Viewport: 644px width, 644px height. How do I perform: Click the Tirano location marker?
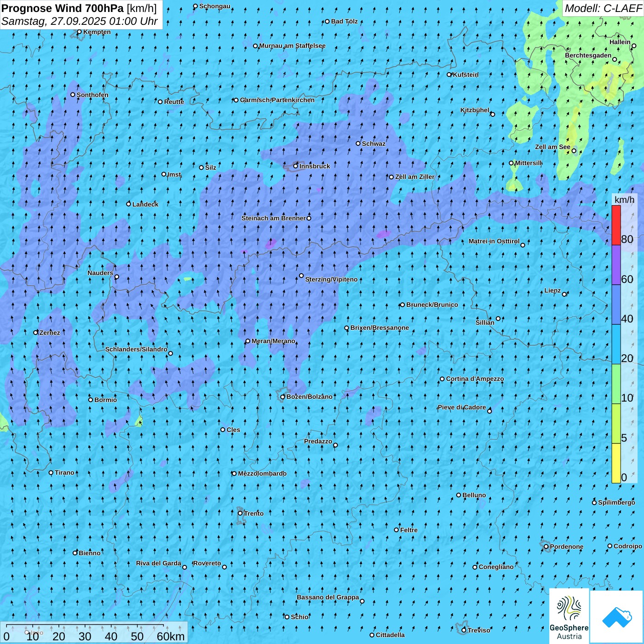[51, 472]
